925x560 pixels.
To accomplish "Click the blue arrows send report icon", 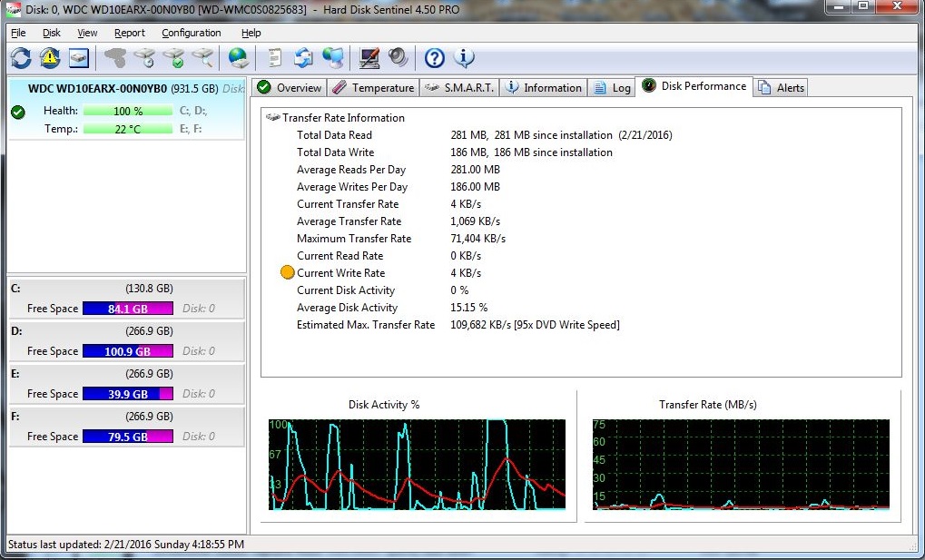I will pyautogui.click(x=304, y=58).
